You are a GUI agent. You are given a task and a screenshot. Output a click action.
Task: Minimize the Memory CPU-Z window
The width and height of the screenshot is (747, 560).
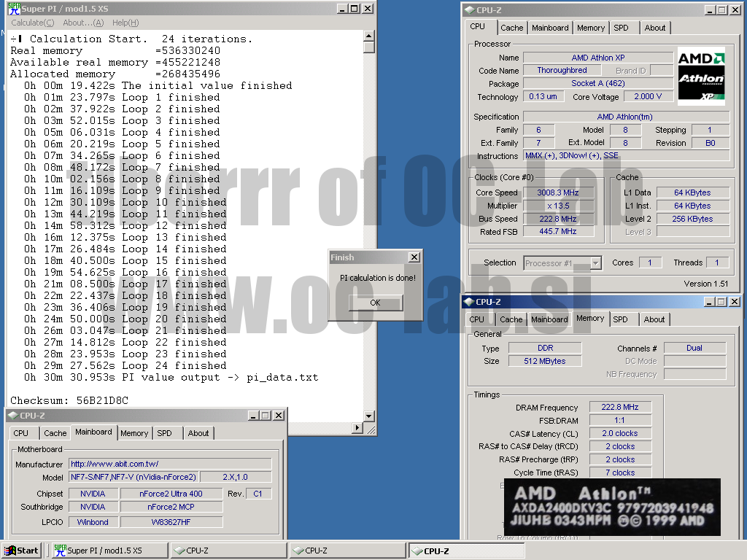coord(709,301)
